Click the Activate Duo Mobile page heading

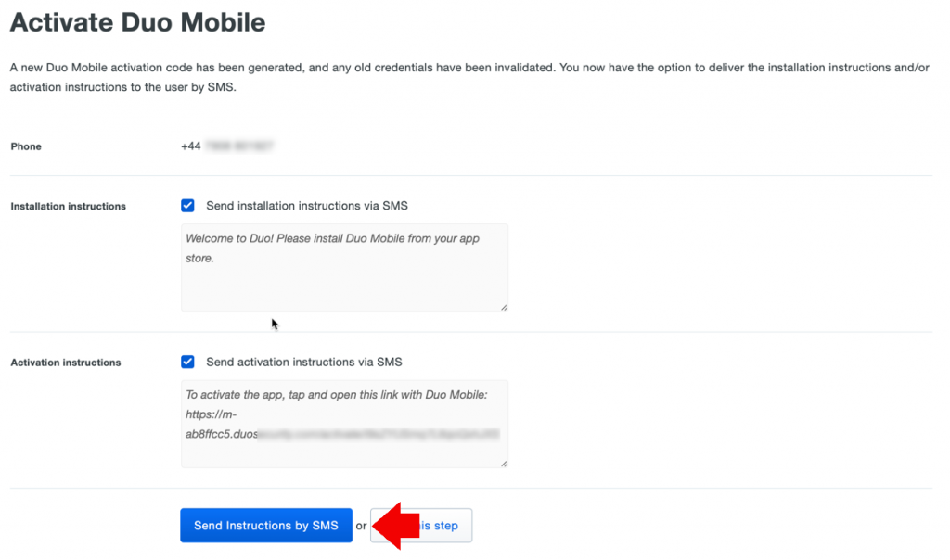[136, 22]
